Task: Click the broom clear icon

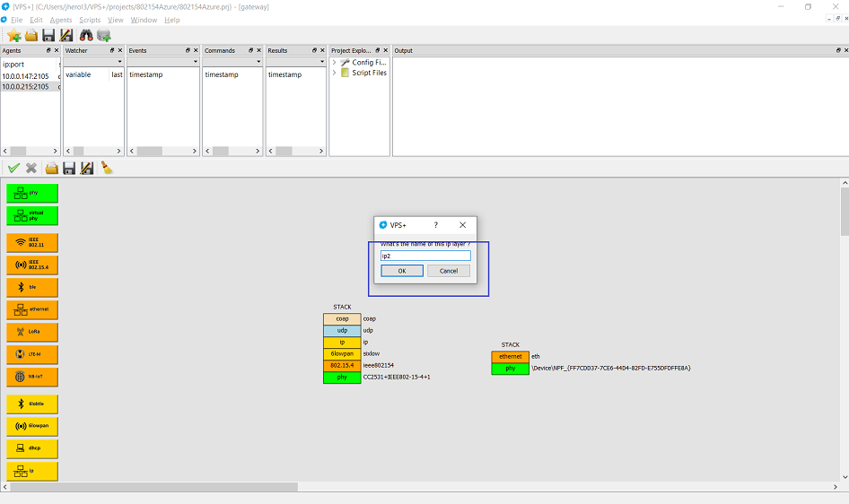Action: tap(106, 168)
